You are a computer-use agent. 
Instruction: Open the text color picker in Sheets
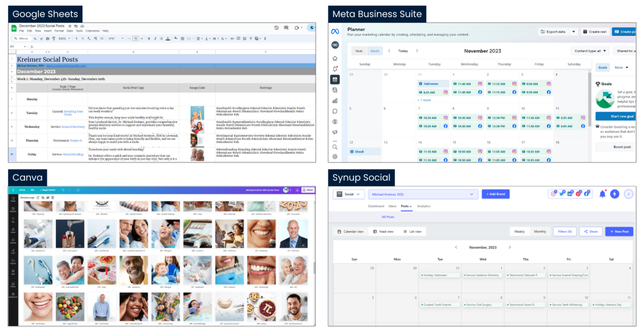point(167,38)
